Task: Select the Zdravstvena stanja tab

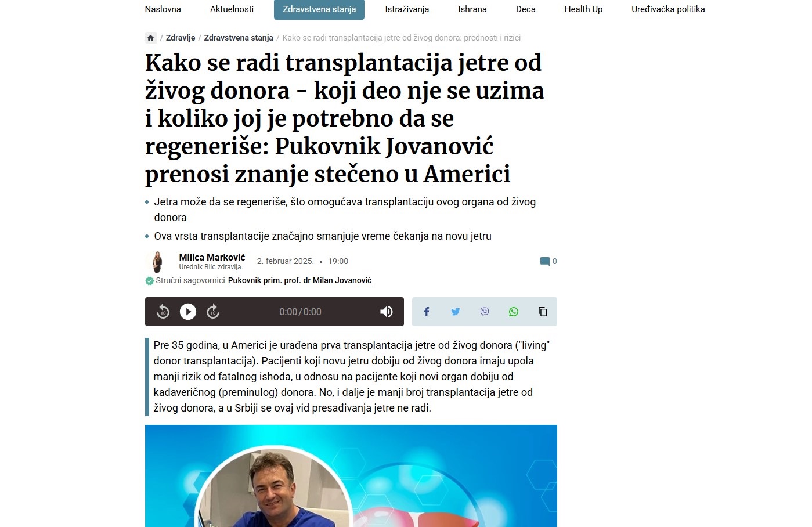Action: pyautogui.click(x=319, y=9)
